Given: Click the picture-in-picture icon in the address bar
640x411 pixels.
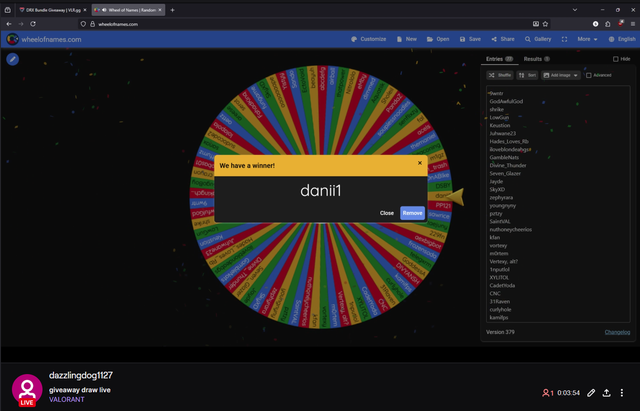Looking at the screenshot, I should pos(536,24).
